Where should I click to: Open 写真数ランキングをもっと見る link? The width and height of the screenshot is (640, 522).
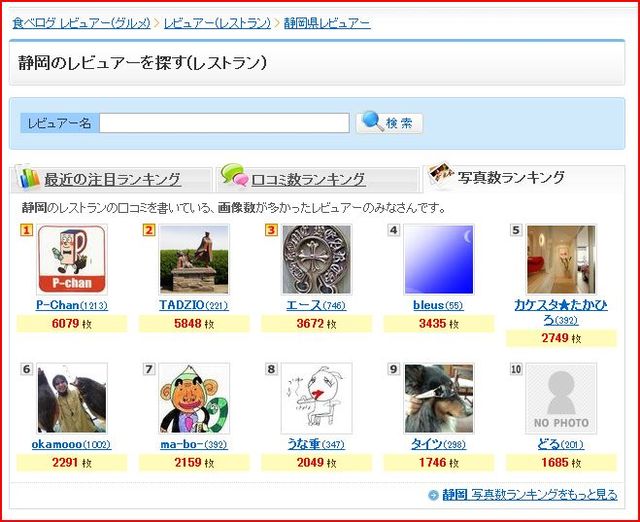point(544,495)
